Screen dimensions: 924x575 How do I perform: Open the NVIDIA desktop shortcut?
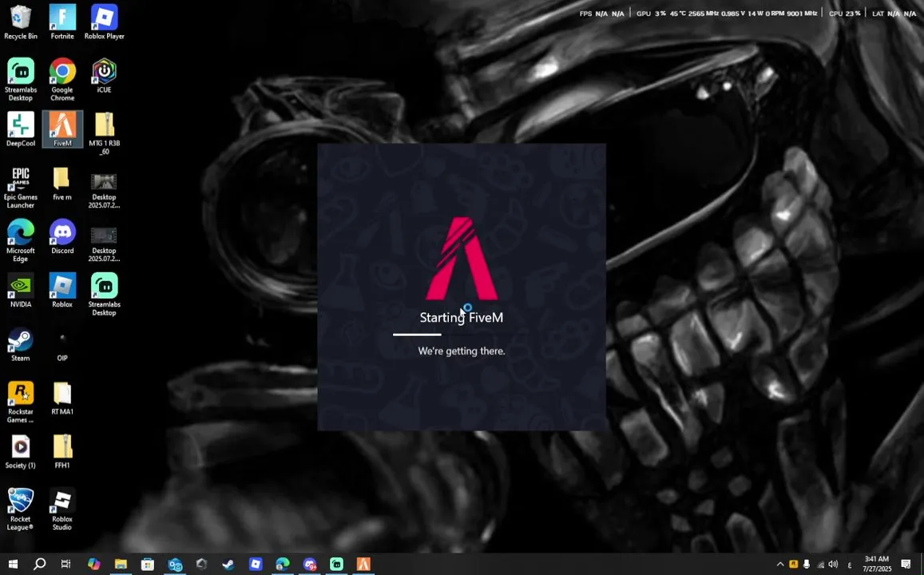click(x=21, y=290)
